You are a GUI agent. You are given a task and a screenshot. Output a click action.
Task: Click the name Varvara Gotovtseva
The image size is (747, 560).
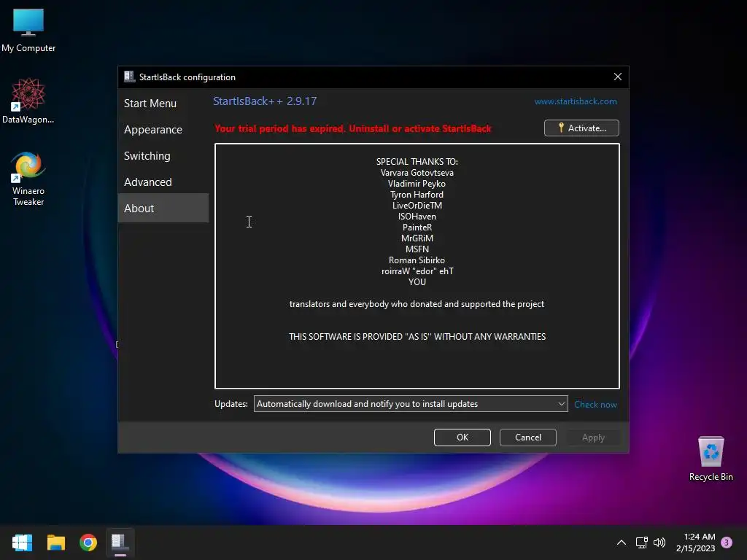pos(417,173)
